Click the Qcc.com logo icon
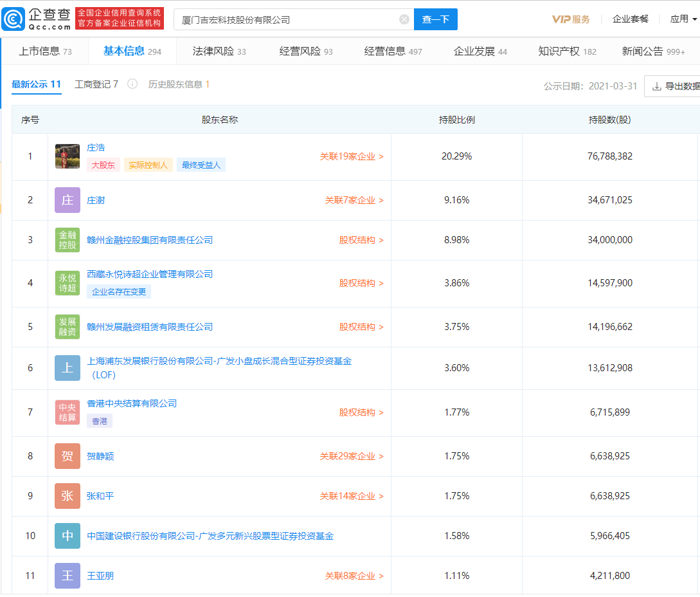The image size is (700, 597). click(x=13, y=19)
